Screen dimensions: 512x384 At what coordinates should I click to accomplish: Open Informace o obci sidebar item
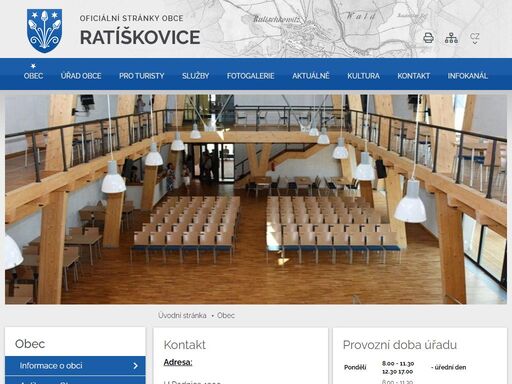(x=75, y=366)
